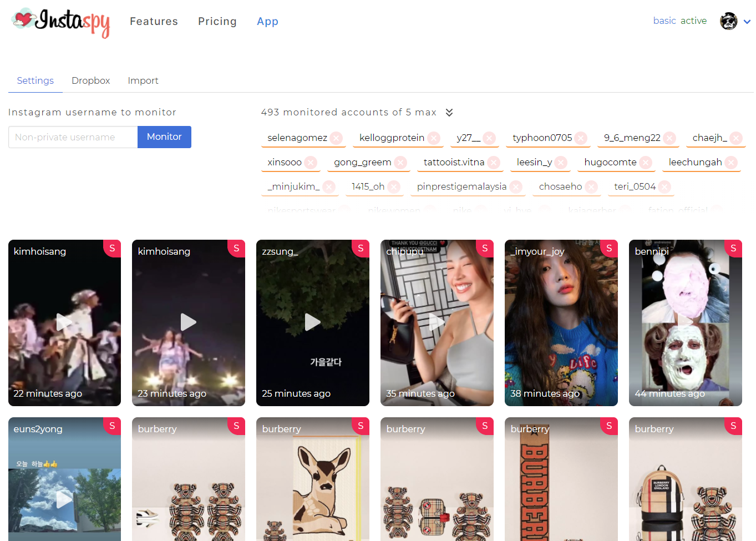756x541 pixels.
Task: Click the user avatar image
Action: tap(728, 21)
